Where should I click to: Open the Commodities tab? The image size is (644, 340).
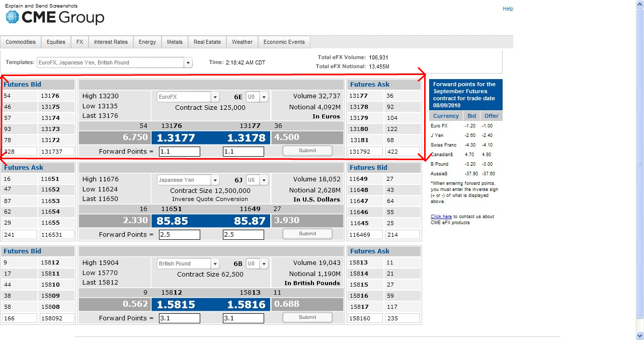point(21,42)
